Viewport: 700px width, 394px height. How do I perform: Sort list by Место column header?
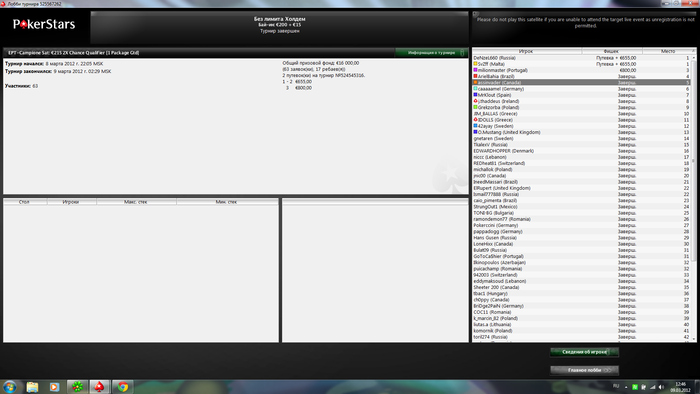(667, 51)
